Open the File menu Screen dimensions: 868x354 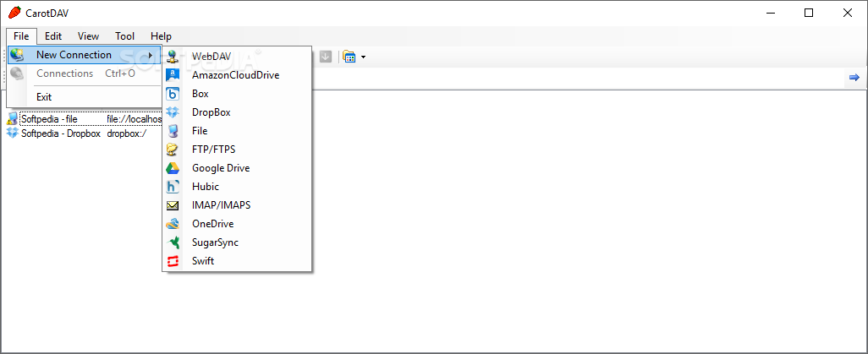pos(22,36)
